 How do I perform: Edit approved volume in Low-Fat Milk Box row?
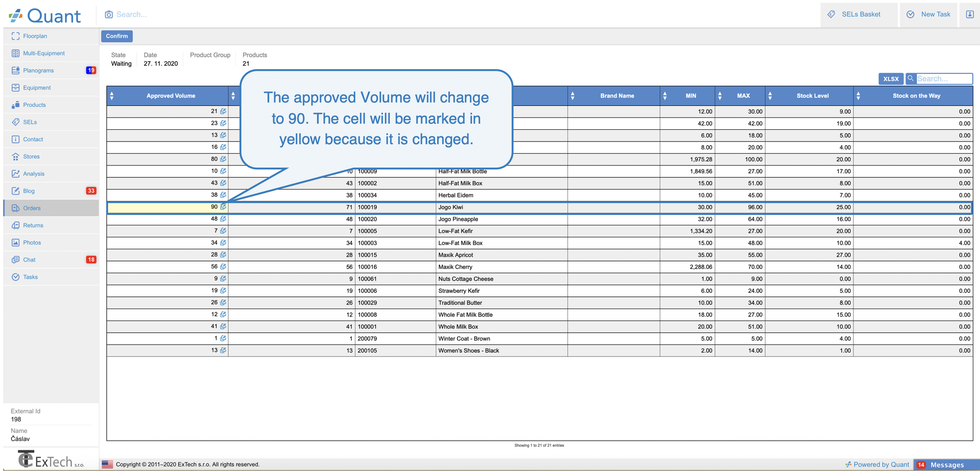(223, 243)
